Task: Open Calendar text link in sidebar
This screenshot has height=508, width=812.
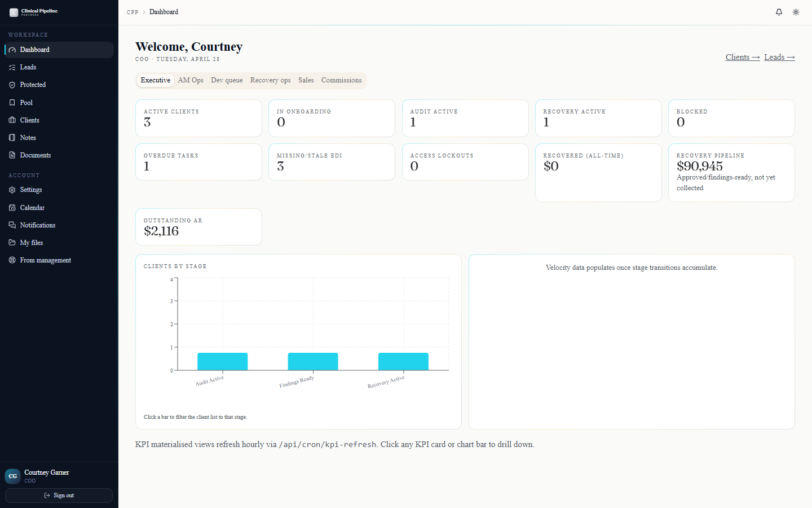Action: click(x=32, y=208)
